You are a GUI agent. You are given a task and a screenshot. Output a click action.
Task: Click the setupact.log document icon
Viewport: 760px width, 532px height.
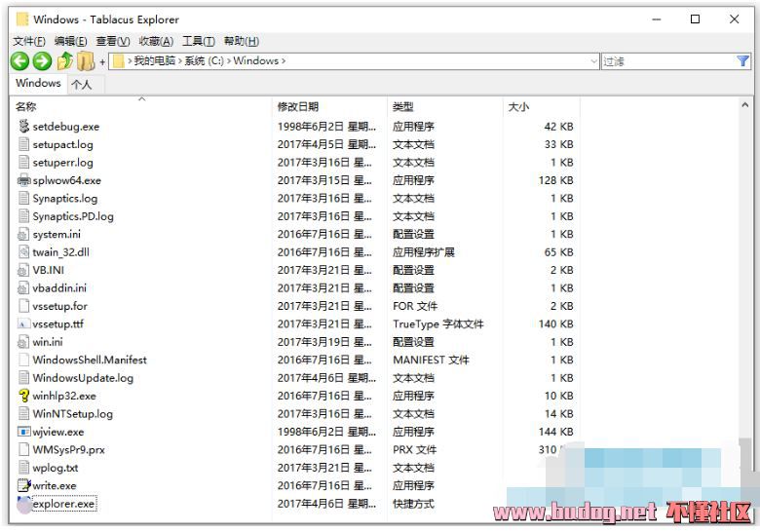click(x=23, y=144)
